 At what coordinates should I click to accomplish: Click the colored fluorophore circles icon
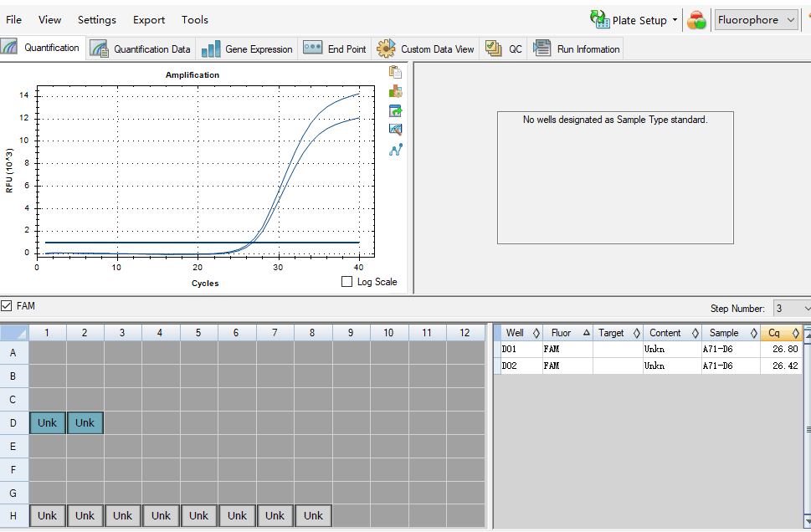(696, 20)
